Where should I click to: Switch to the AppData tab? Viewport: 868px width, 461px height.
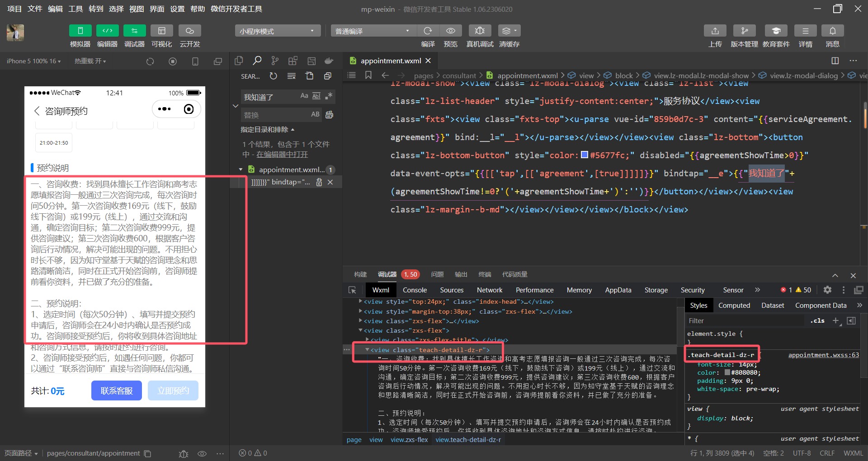tap(618, 290)
